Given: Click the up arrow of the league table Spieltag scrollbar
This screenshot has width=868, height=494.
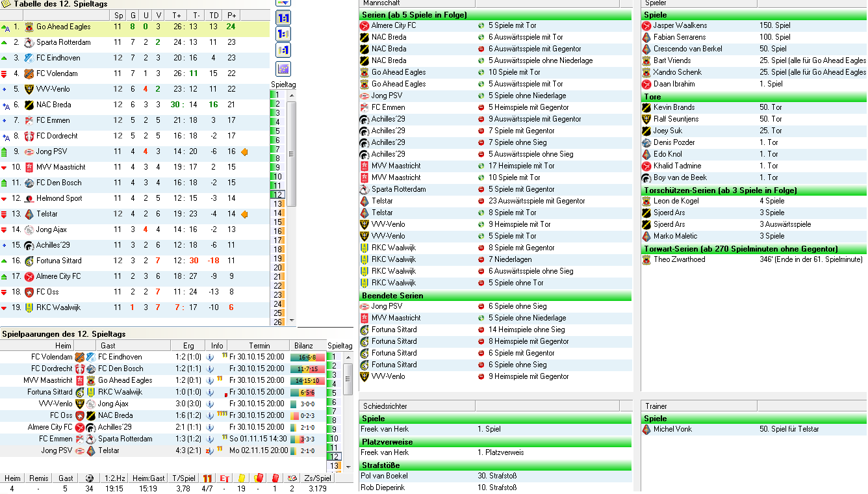Looking at the screenshot, I should [292, 96].
